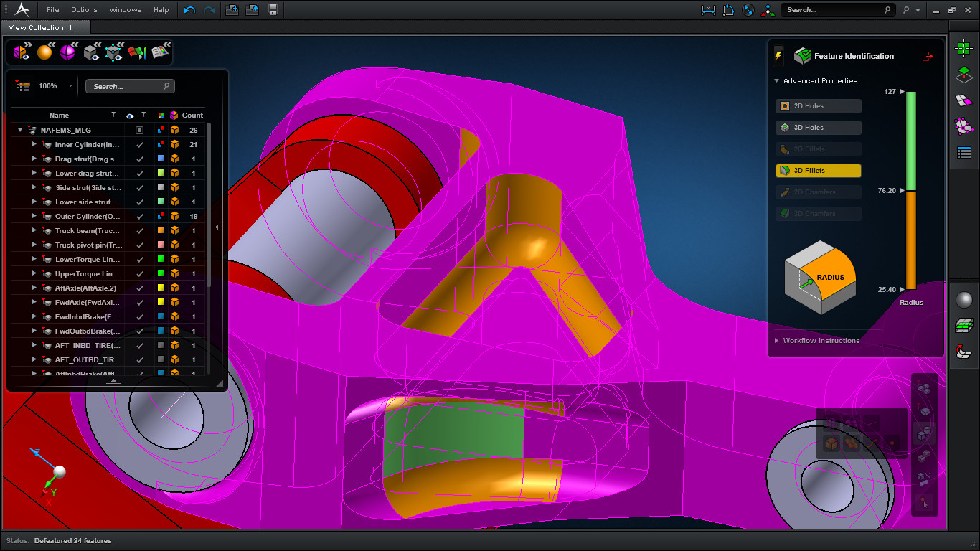This screenshot has height=551, width=980.
Task: Click the LowerTorque Link color swatch
Action: point(161,259)
